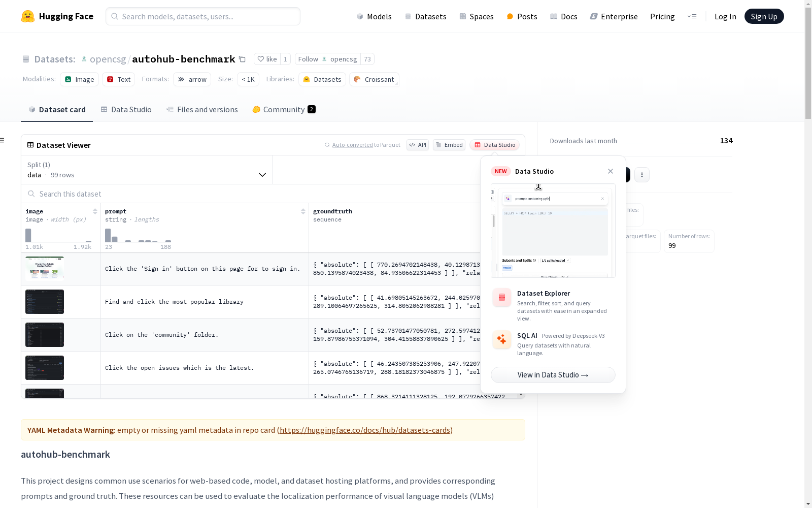Click the Hugging Face logo

57,16
